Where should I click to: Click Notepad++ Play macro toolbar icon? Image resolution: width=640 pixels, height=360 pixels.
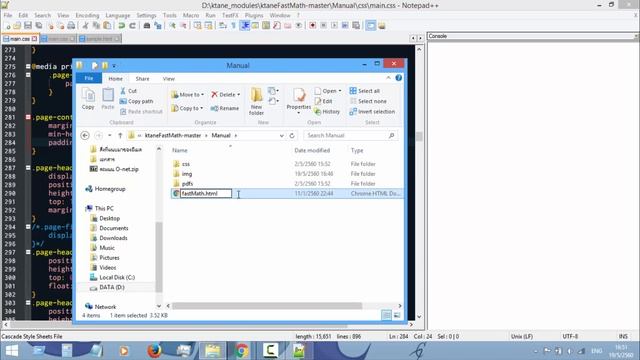pos(334,26)
